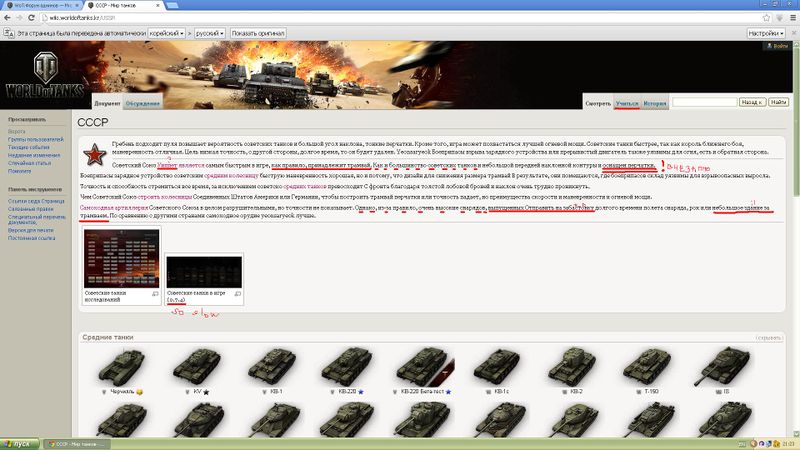Open the КВ-220 tank thumbnail
The width and height of the screenshot is (800, 450).
point(347,367)
